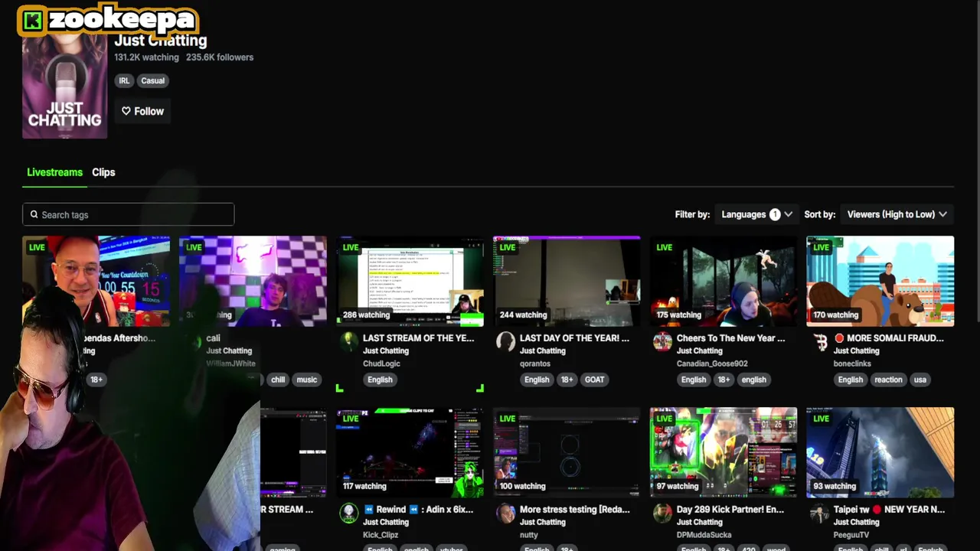Go to qorantos channel name
The height and width of the screenshot is (551, 980).
(x=535, y=364)
